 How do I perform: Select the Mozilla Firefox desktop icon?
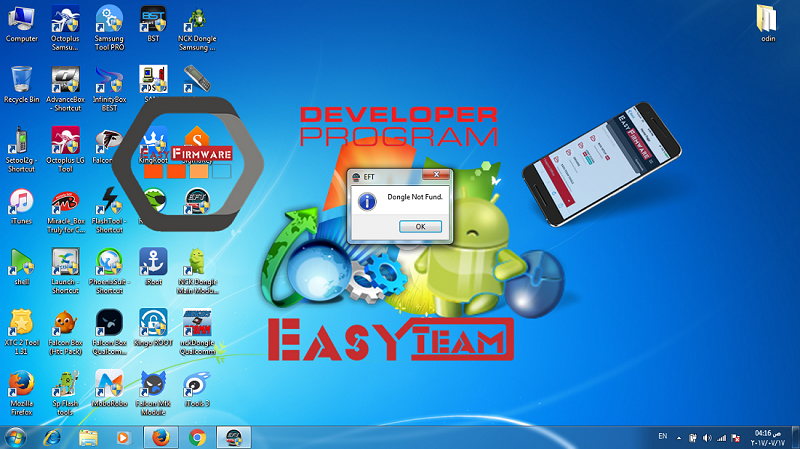click(x=21, y=393)
